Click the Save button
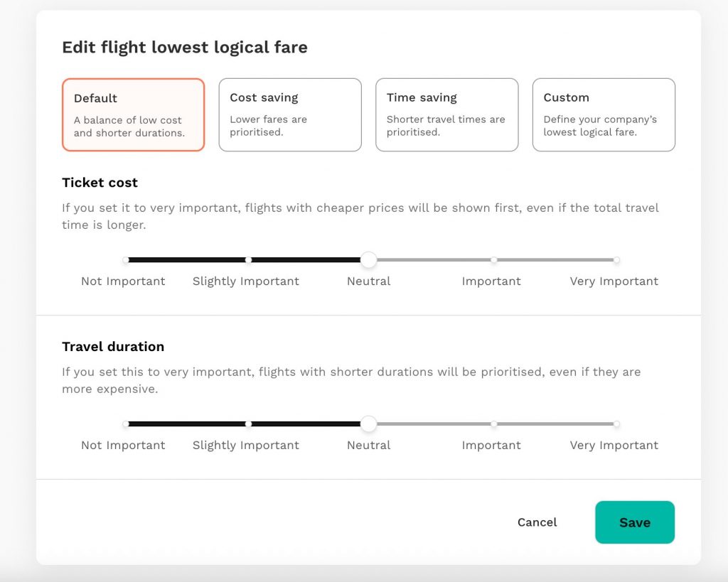 click(635, 522)
